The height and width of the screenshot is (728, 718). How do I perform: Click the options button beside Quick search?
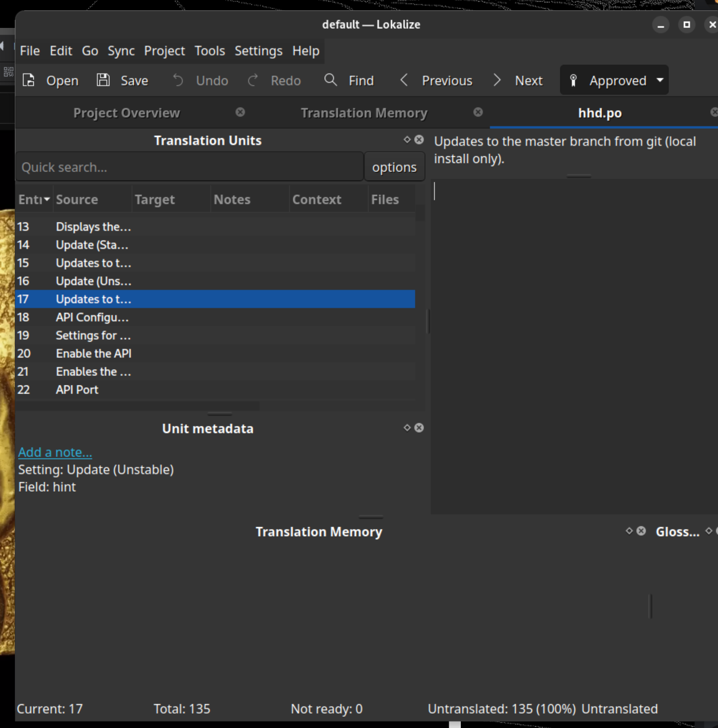pyautogui.click(x=394, y=167)
